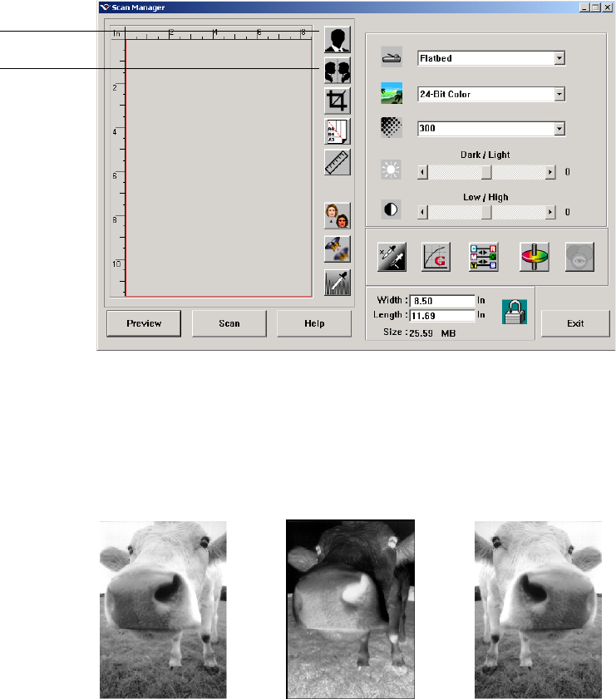Click the Low / High contrast slider thumb

[486, 212]
